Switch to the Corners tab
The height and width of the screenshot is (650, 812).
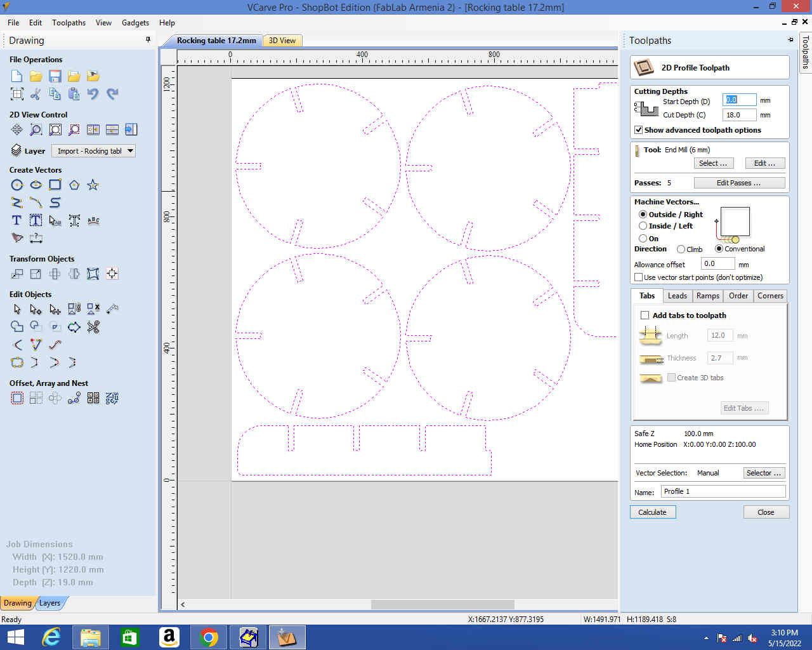[x=771, y=296]
